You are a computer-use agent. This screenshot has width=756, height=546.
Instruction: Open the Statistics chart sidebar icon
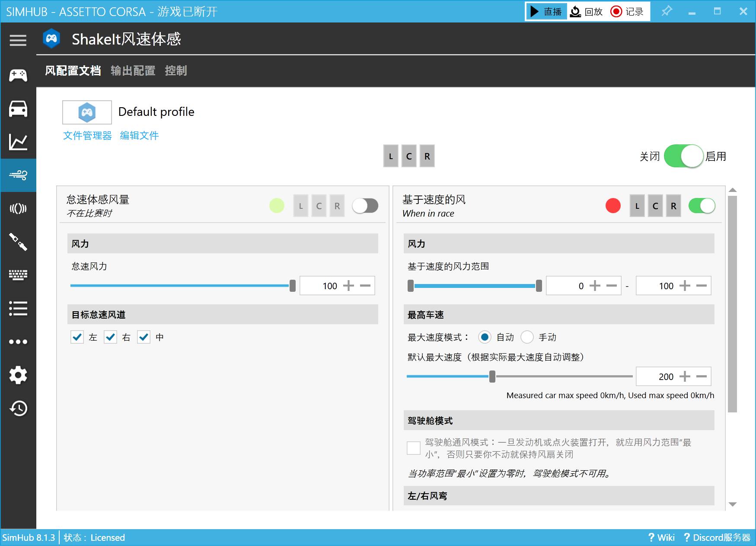pos(18,142)
